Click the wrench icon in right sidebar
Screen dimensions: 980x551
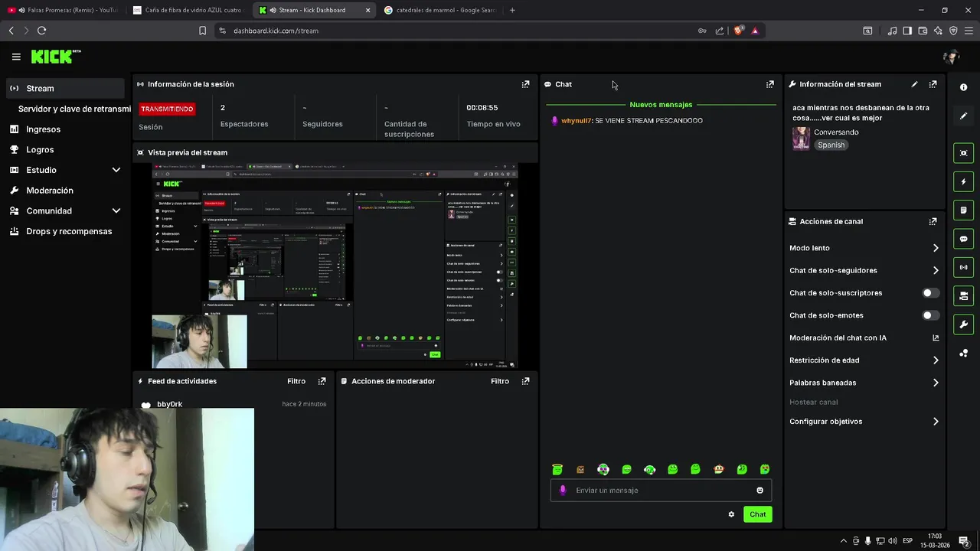963,324
